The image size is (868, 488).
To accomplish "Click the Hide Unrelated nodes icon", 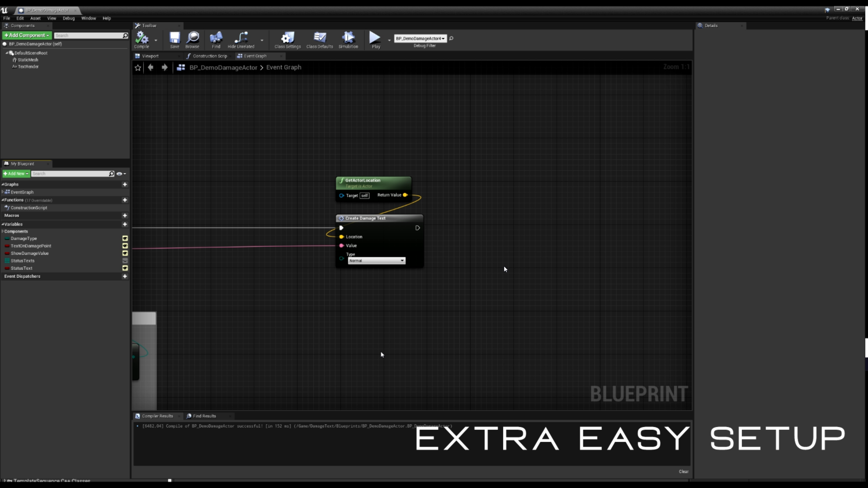I will click(241, 39).
